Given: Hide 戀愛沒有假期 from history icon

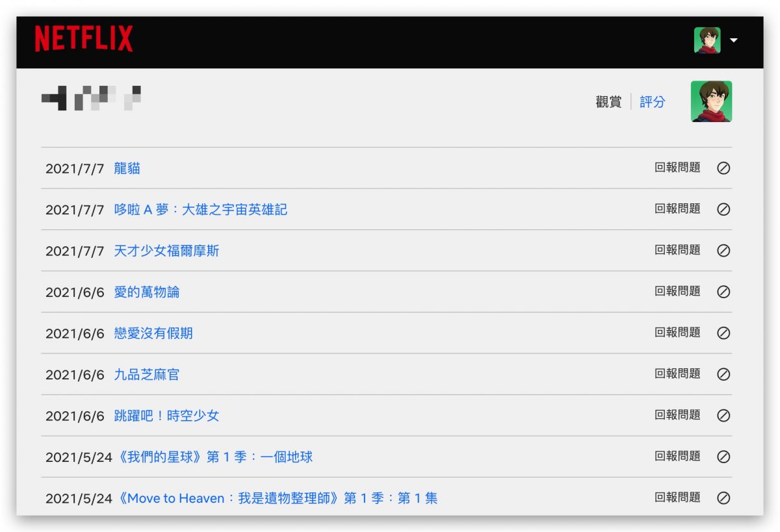Looking at the screenshot, I should 723,333.
